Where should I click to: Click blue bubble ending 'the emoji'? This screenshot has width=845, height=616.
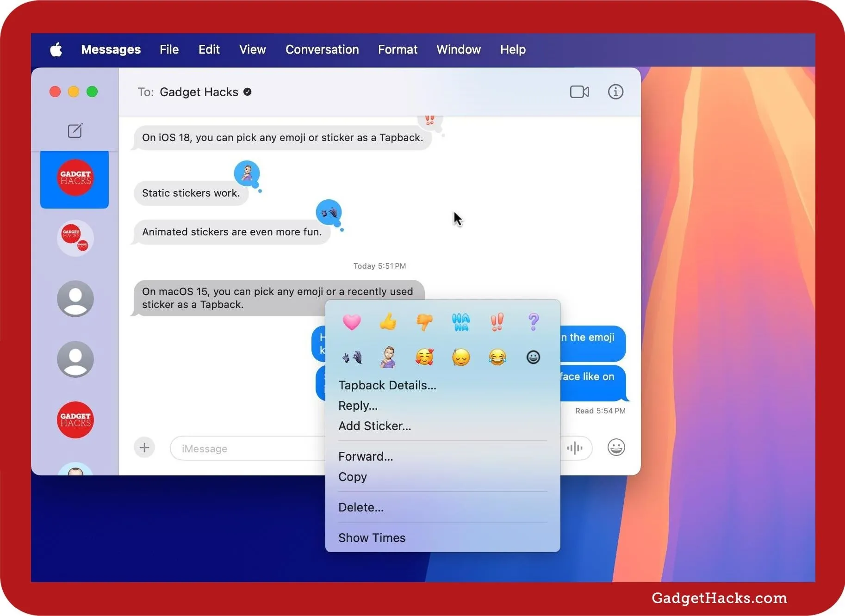point(592,344)
